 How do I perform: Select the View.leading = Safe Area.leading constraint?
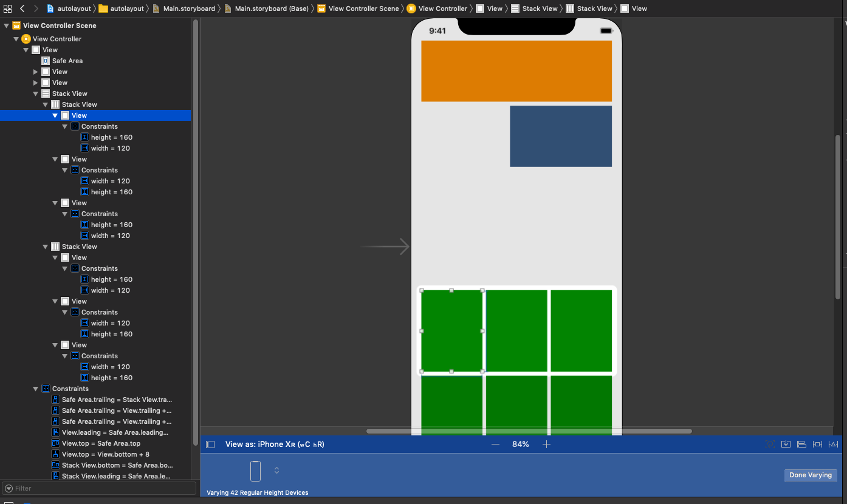110,432
